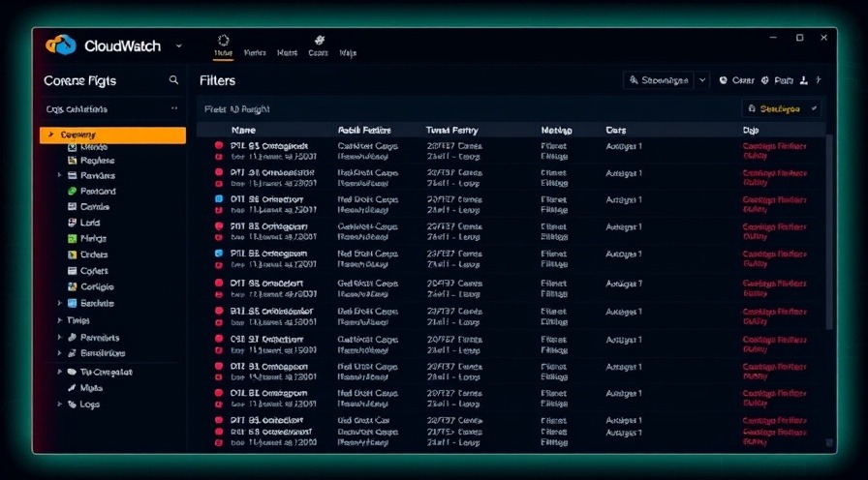868x480 pixels.
Task: Open the last top navigation tab
Action: pos(348,53)
